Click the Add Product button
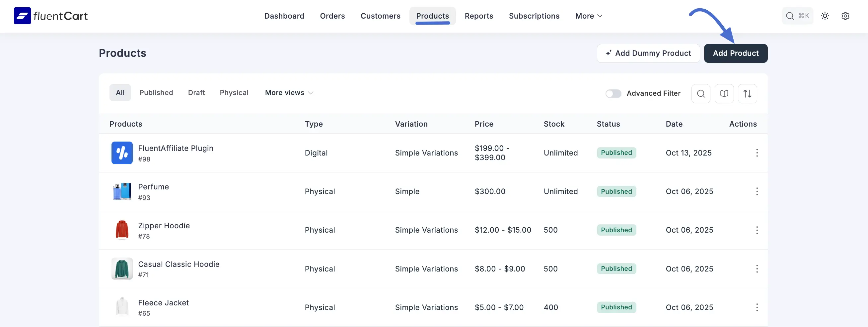Image resolution: width=868 pixels, height=327 pixels. click(736, 53)
